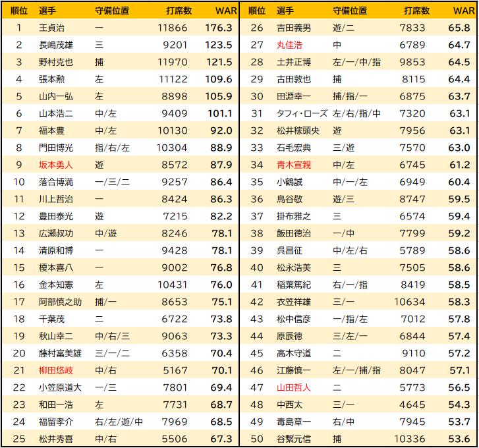Select player 金本知憲
Viewport: 479px width, 448px height.
point(56,285)
